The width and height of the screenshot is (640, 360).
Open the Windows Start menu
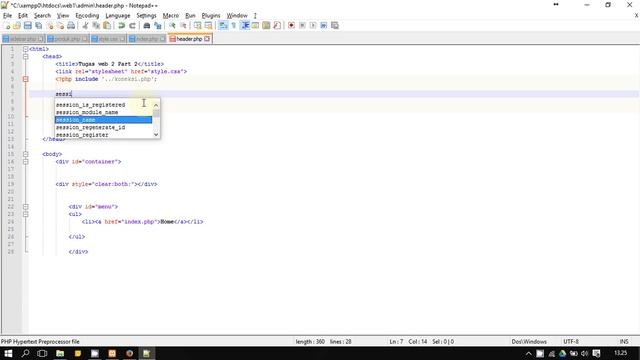[8, 353]
